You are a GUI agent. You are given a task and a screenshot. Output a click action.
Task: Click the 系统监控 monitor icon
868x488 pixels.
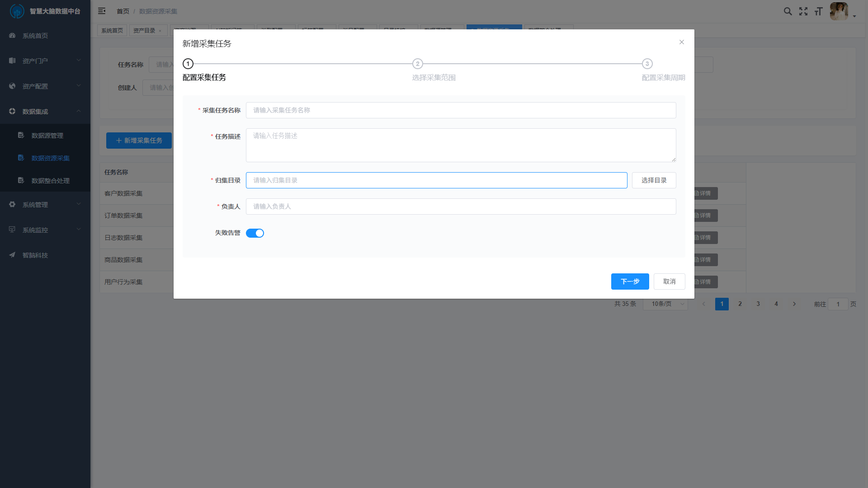(12, 230)
